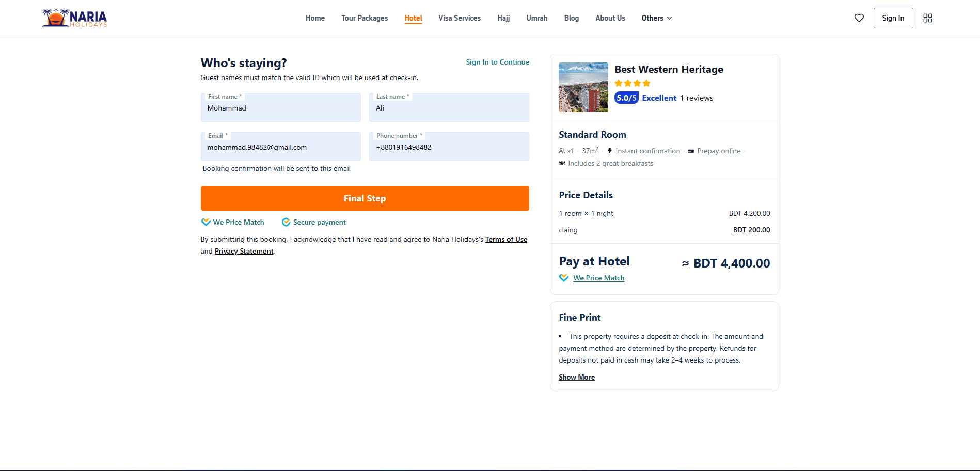The height and width of the screenshot is (471, 980).
Task: Click We Price Match link under Pay at Hotel
Action: tap(599, 278)
